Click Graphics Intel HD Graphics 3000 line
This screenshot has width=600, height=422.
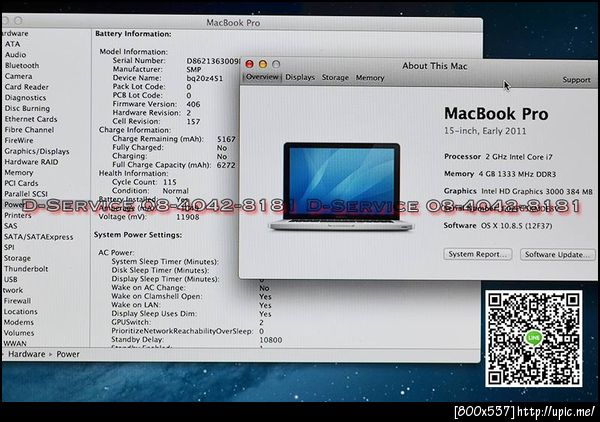[518, 191]
